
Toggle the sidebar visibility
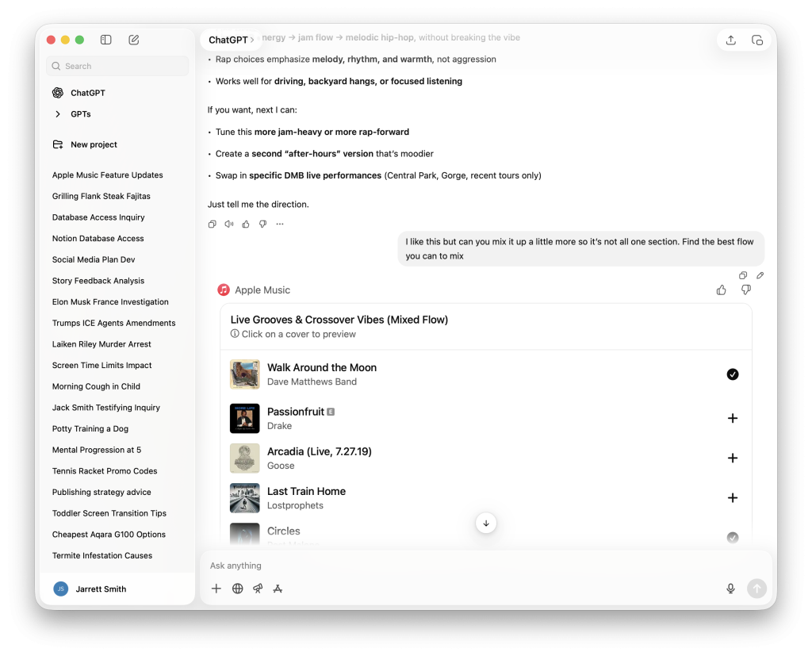105,39
